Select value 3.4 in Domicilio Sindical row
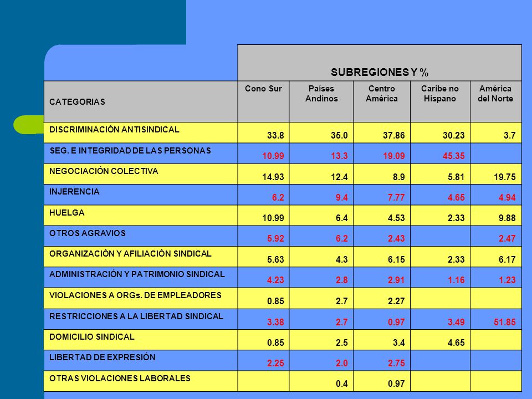The image size is (532, 399). [398, 342]
